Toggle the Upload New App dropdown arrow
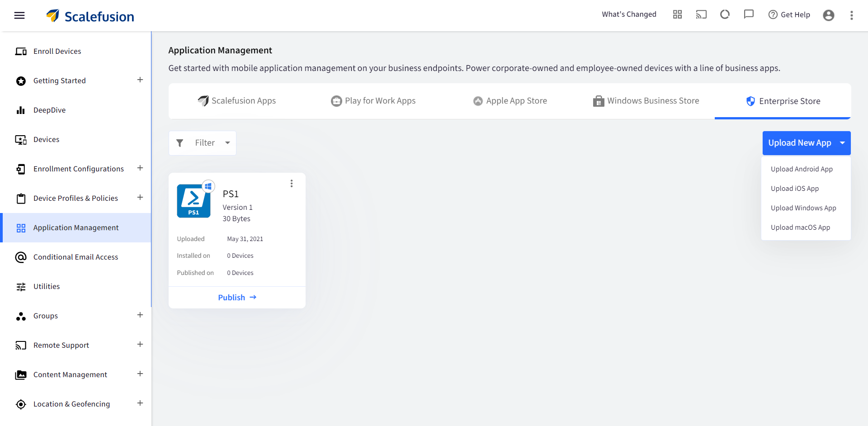Screen dimensions: 868x426 842,143
